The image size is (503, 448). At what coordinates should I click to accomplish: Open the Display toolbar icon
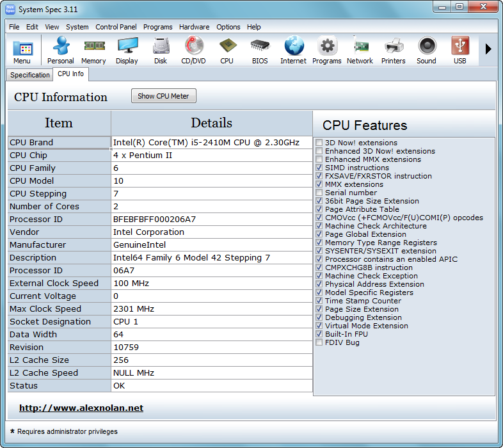127,50
